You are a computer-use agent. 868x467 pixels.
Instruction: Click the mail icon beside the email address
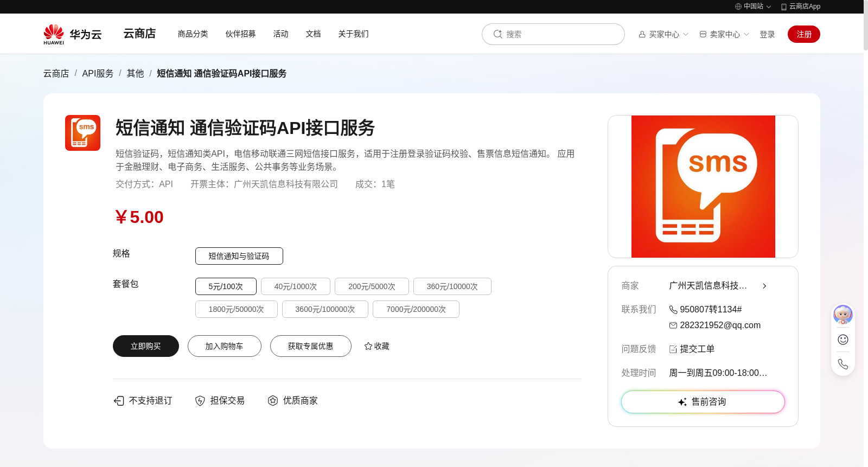tap(673, 325)
